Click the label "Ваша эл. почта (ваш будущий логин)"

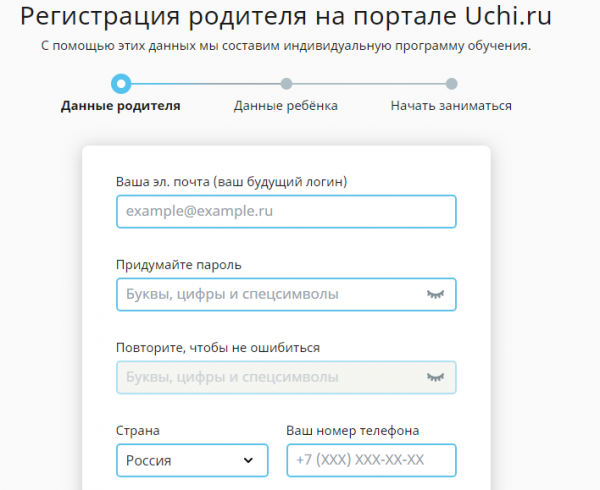point(232,181)
